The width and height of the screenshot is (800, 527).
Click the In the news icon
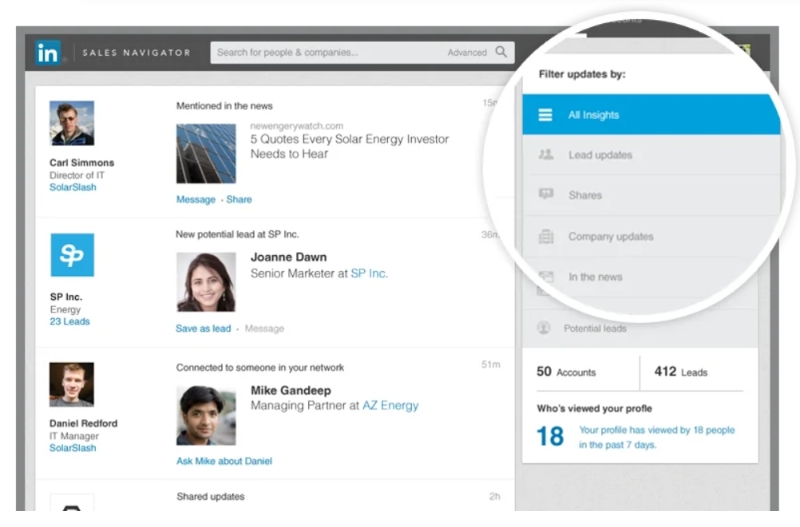[x=545, y=277]
